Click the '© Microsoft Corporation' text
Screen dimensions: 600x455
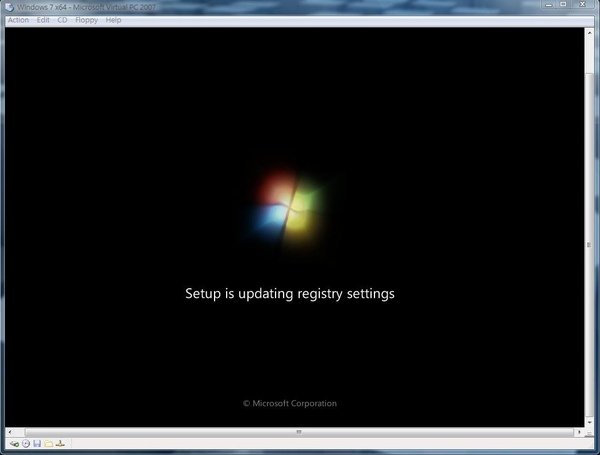[x=290, y=403]
